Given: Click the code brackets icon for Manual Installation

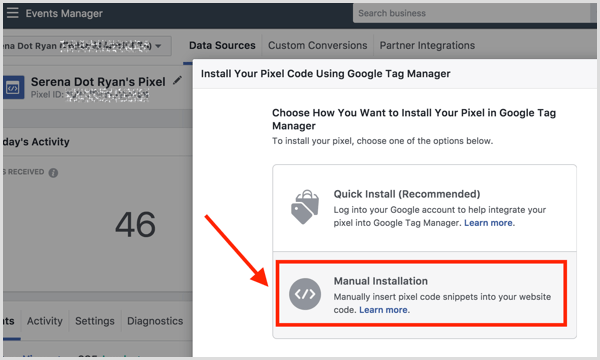Looking at the screenshot, I should pos(305,294).
